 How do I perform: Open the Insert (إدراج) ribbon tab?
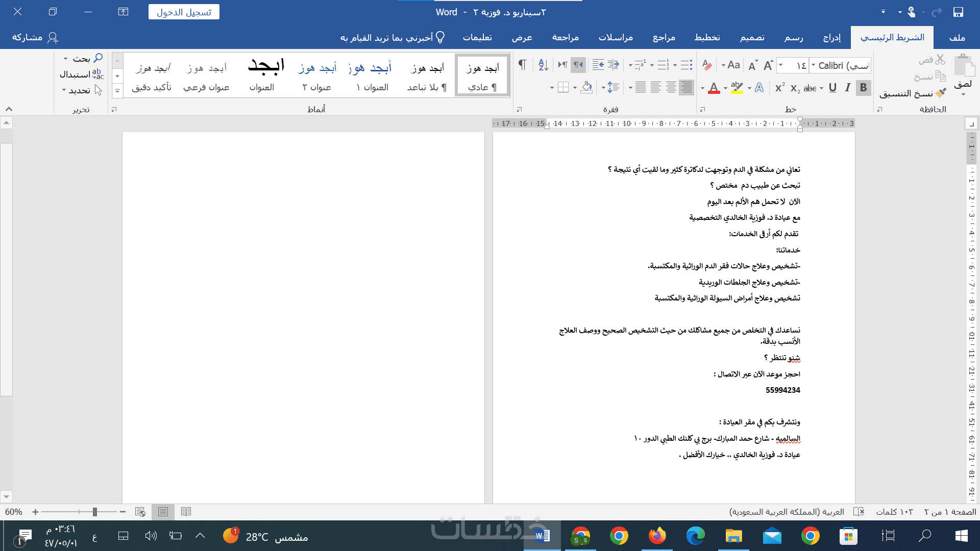pyautogui.click(x=831, y=37)
